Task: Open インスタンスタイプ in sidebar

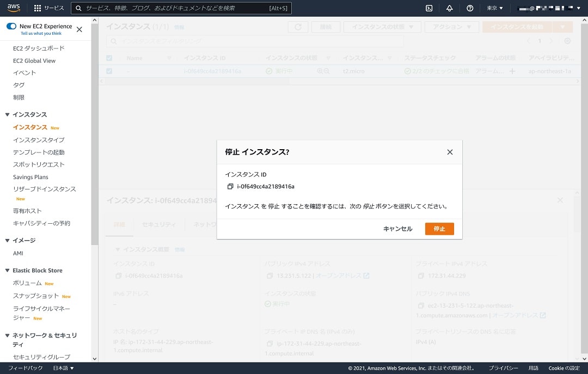Action: click(x=39, y=140)
